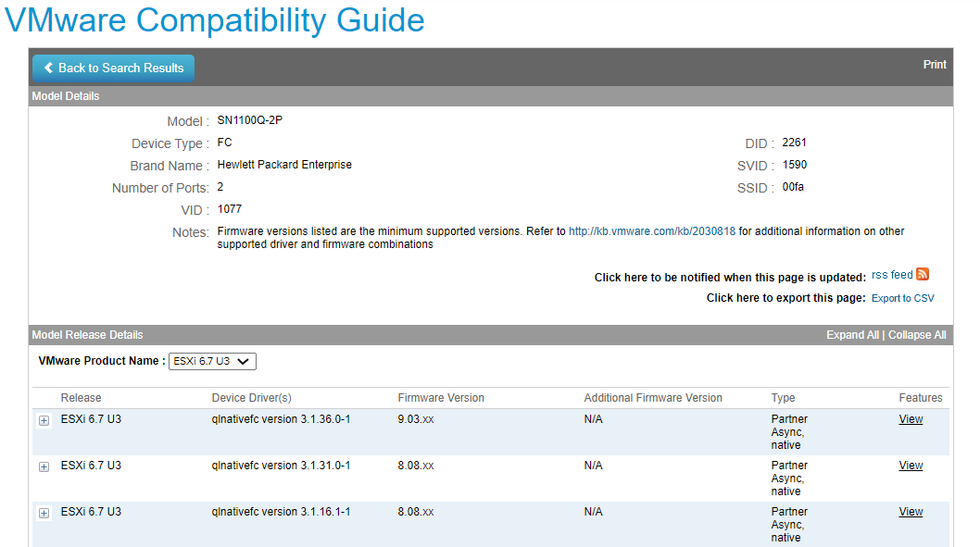Click the VID value 1077

(x=230, y=209)
